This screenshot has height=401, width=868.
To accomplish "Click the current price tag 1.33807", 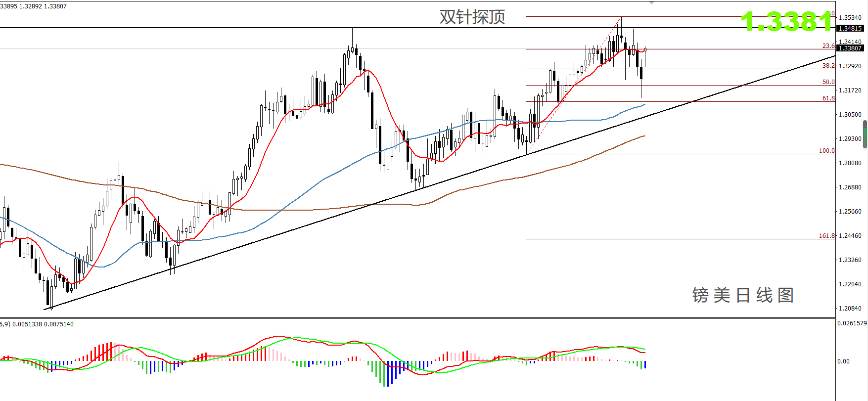I will pos(850,48).
